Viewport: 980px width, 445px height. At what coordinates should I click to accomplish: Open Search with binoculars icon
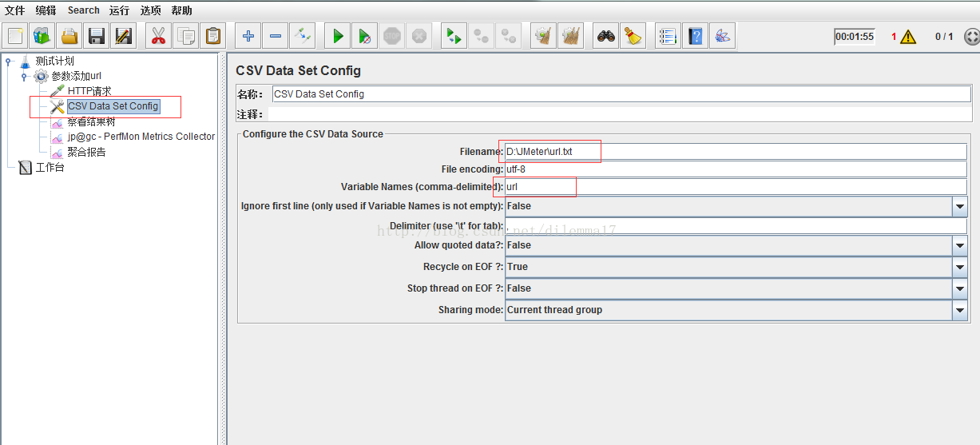[606, 36]
